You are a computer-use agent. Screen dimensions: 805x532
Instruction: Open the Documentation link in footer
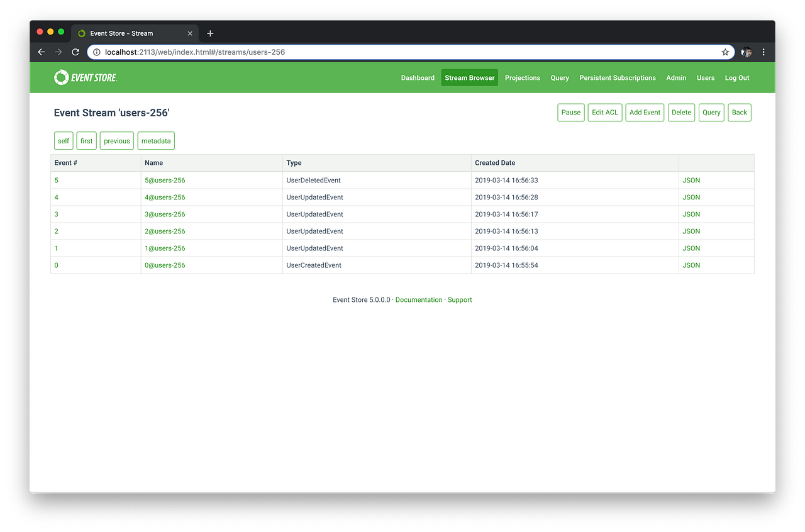tap(419, 299)
